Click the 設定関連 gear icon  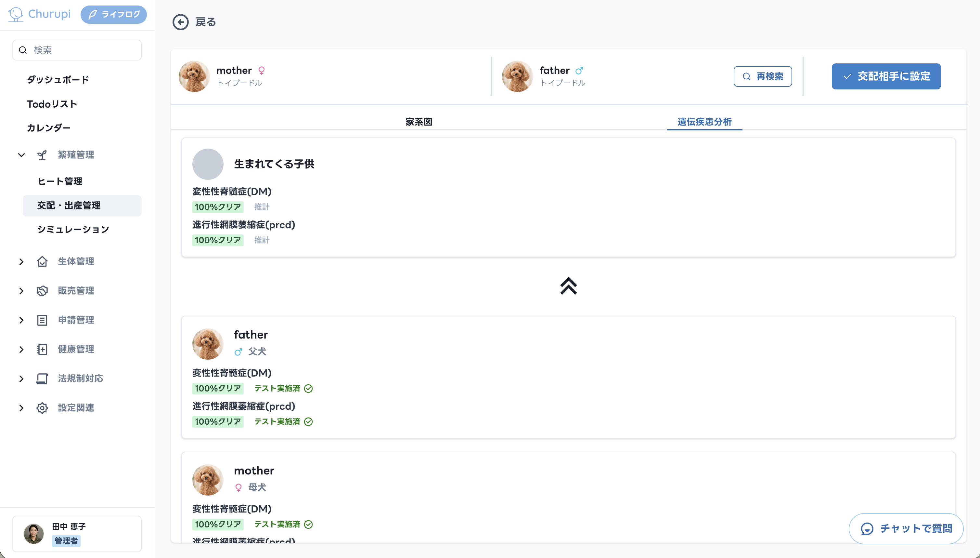[42, 408]
